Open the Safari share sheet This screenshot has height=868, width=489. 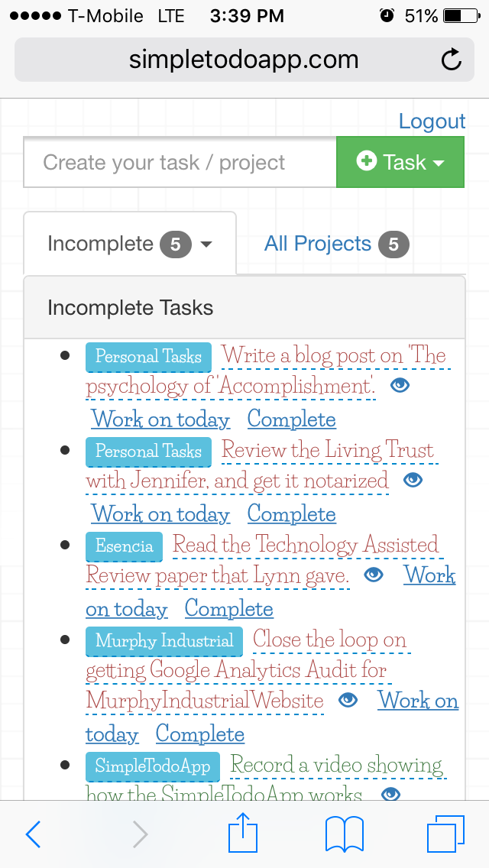coord(242,834)
